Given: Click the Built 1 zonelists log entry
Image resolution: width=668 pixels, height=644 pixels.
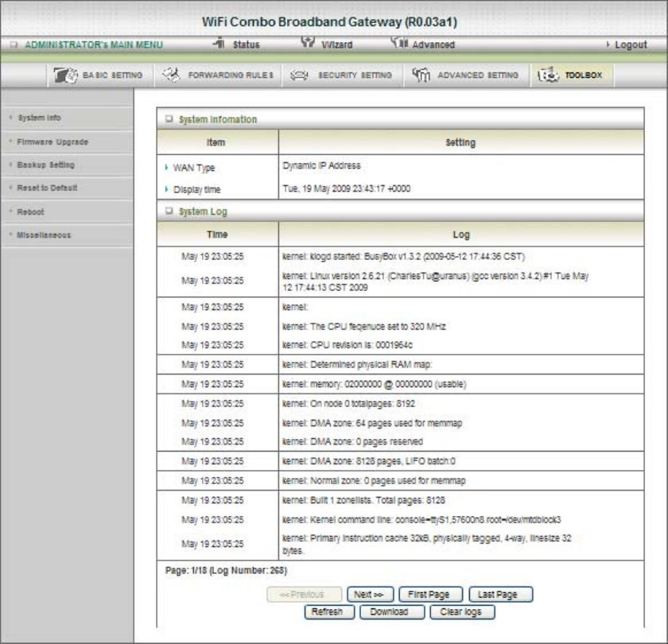Looking at the screenshot, I should click(x=363, y=500).
